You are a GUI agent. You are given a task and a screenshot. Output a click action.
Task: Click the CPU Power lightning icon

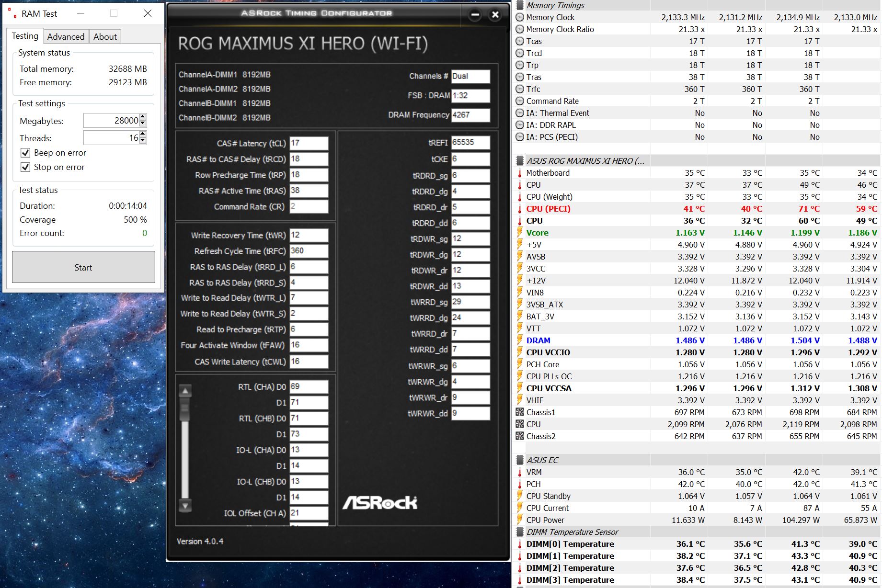[x=519, y=520]
